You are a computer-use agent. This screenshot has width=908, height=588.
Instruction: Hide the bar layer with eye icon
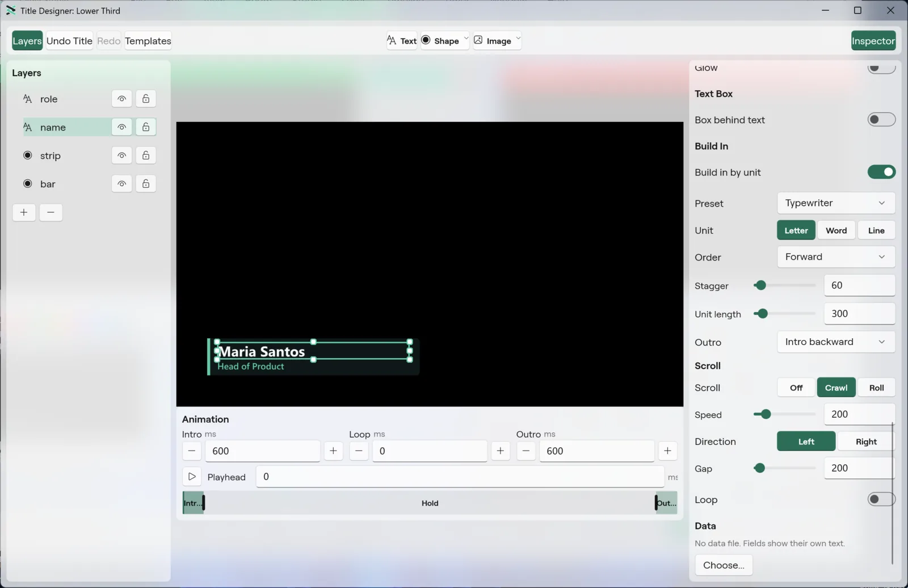(x=121, y=184)
